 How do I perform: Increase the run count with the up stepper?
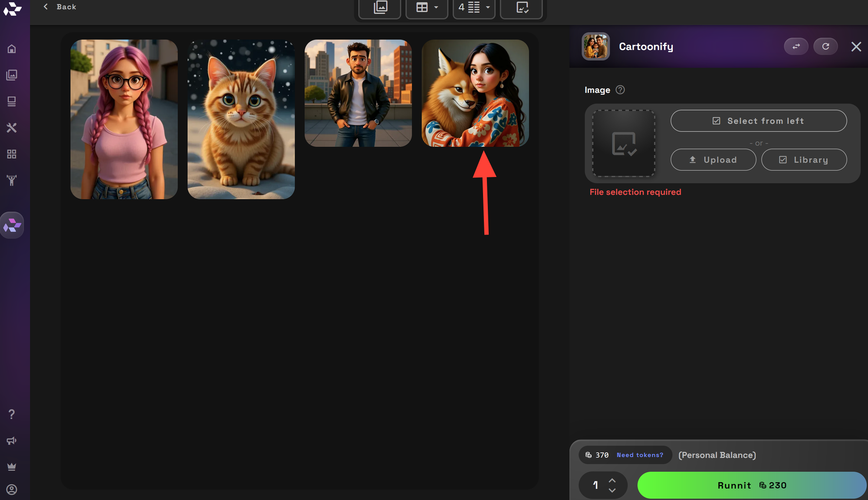click(613, 480)
